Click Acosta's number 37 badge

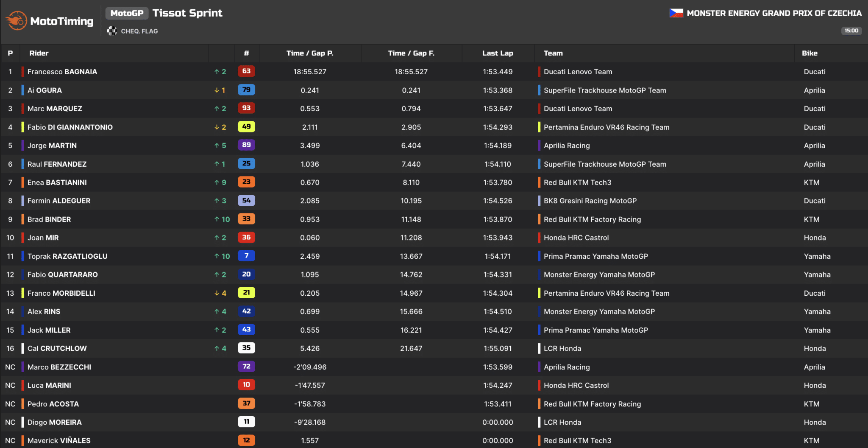point(246,403)
